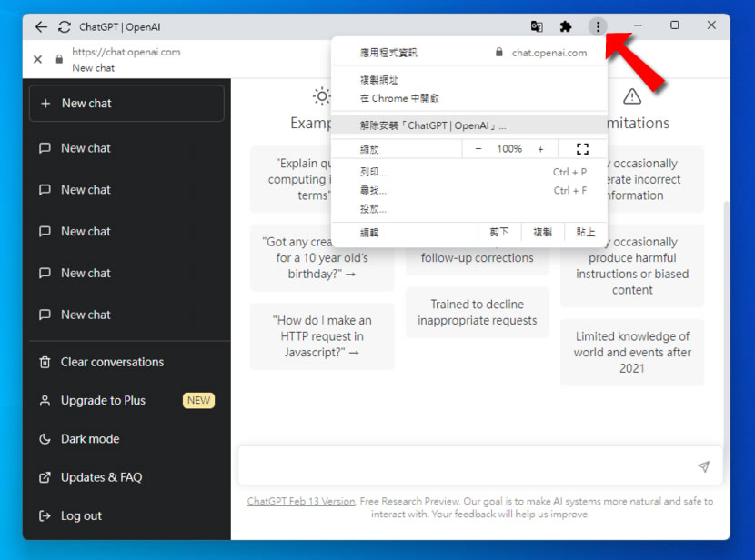Click the send message paper plane icon
The width and height of the screenshot is (755, 560).
[x=703, y=466]
